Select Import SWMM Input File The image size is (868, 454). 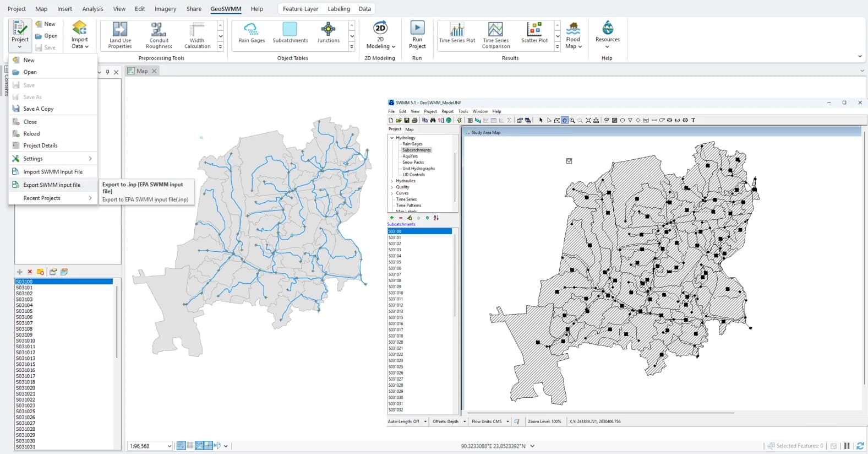click(53, 172)
